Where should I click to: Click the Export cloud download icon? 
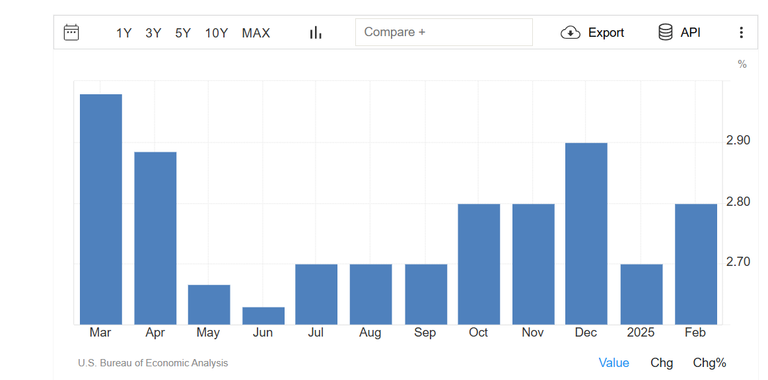tap(570, 33)
